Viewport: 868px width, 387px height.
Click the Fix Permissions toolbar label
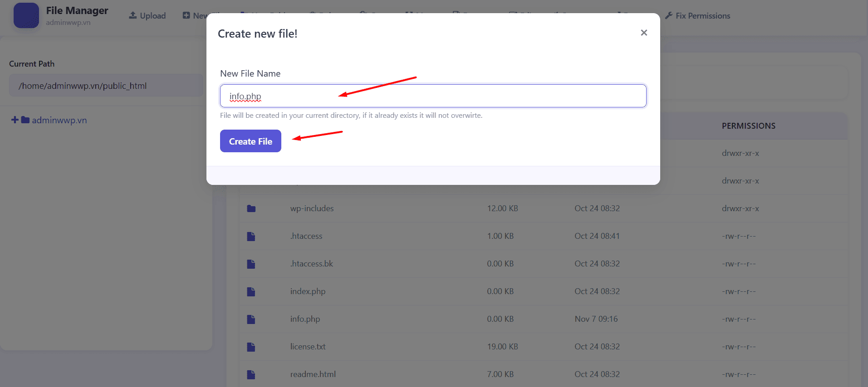click(702, 16)
